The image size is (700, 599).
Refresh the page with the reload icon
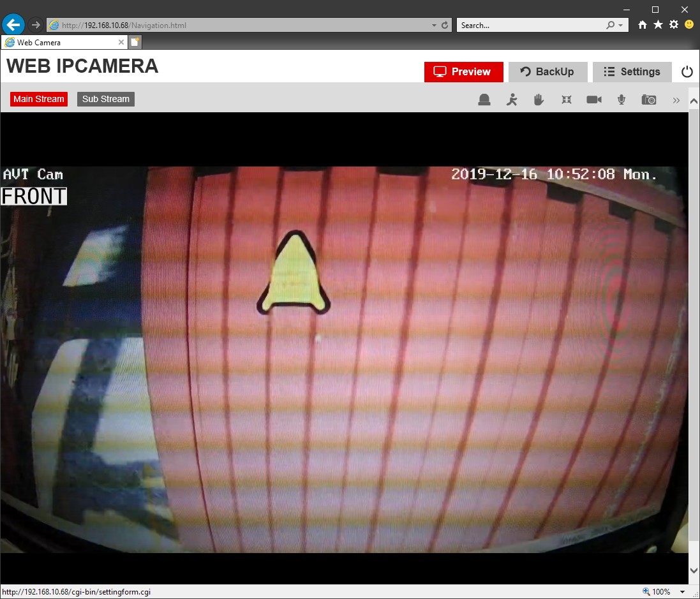pyautogui.click(x=445, y=26)
